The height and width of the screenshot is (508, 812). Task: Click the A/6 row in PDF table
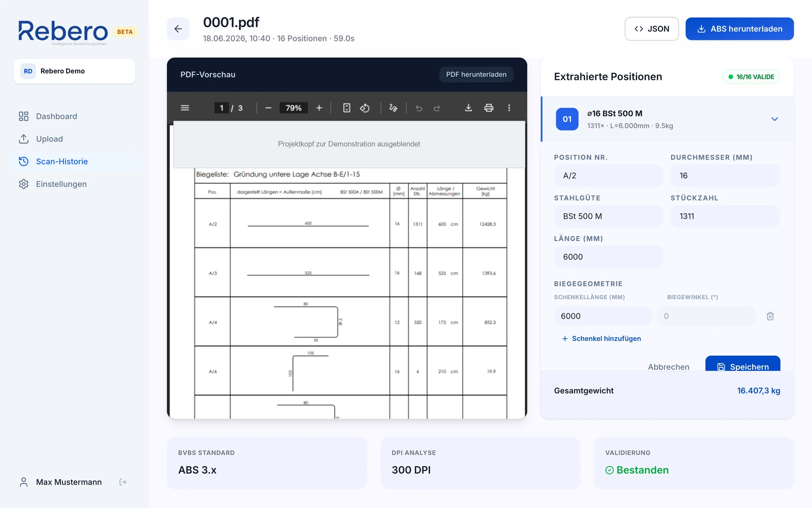pyautogui.click(x=350, y=371)
